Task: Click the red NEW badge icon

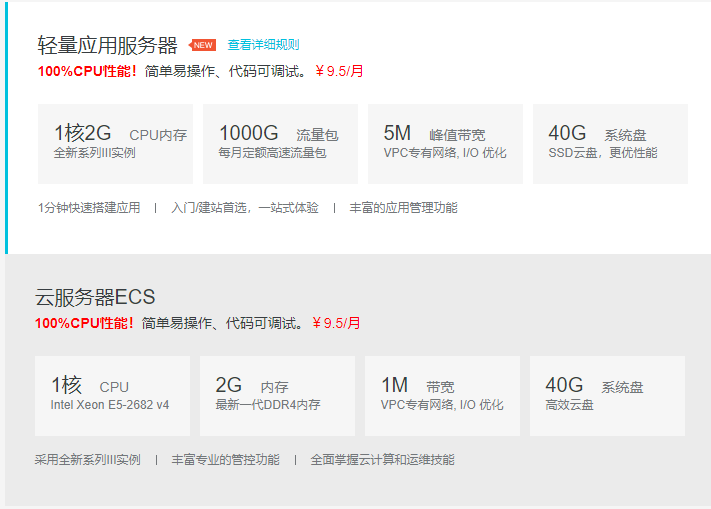Action: tap(203, 45)
